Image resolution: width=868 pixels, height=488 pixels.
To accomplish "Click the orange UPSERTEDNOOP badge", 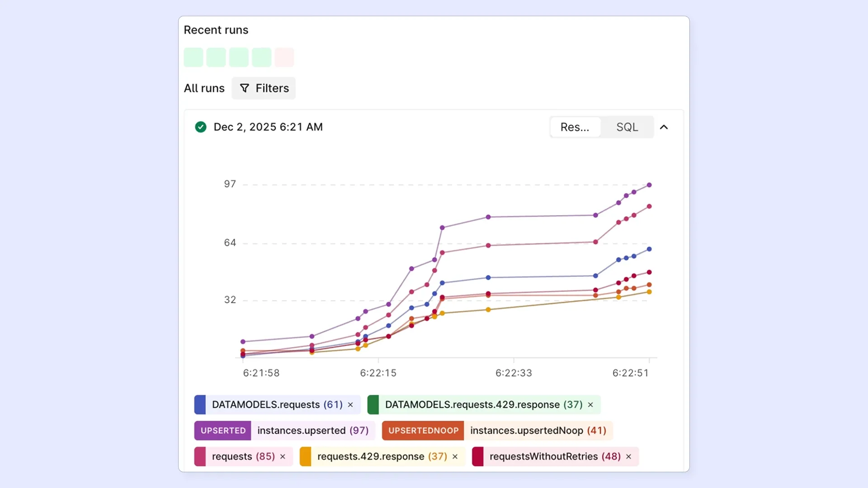I will (x=423, y=431).
